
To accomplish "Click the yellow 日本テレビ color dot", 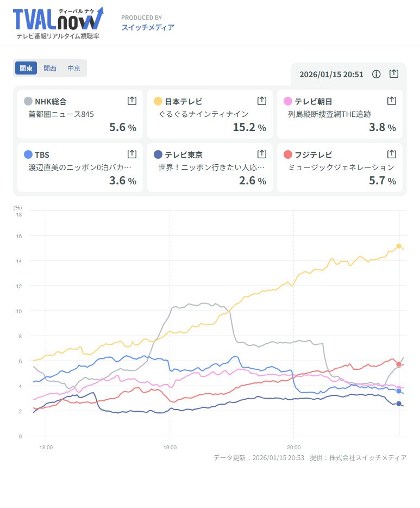I will pyautogui.click(x=158, y=101).
